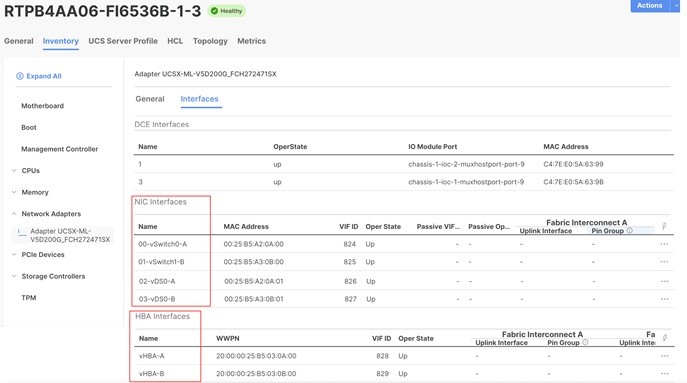The width and height of the screenshot is (687, 383).
Task: Click the Expand All plus icon
Action: click(20, 76)
